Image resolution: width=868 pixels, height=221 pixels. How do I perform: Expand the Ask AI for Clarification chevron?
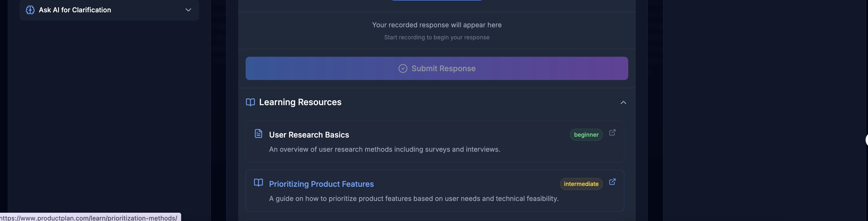[x=188, y=10]
